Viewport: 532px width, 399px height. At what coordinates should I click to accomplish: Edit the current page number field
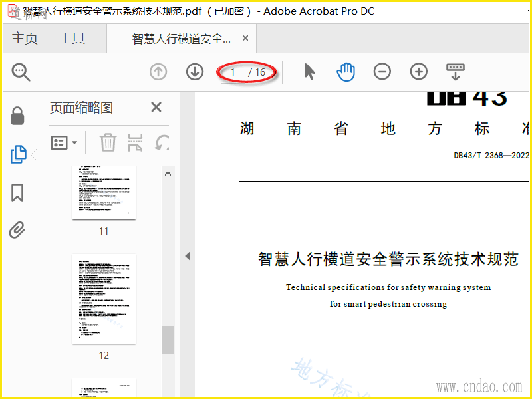[x=233, y=72]
